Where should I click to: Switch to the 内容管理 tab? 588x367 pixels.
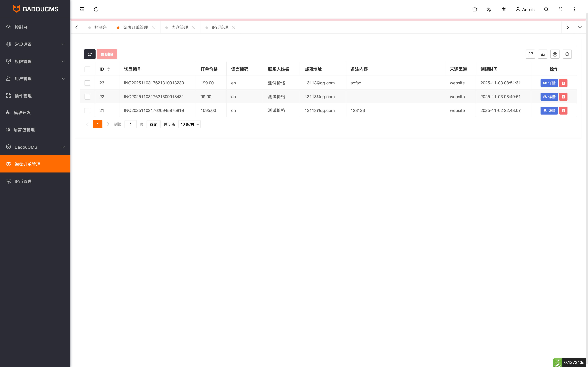[180, 27]
